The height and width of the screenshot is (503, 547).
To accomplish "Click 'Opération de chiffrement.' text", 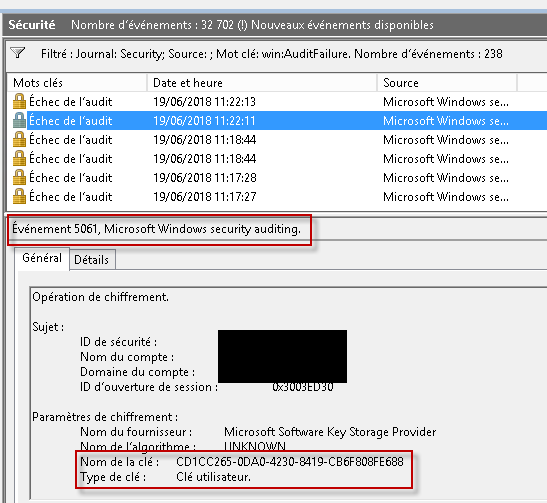I will click(100, 297).
